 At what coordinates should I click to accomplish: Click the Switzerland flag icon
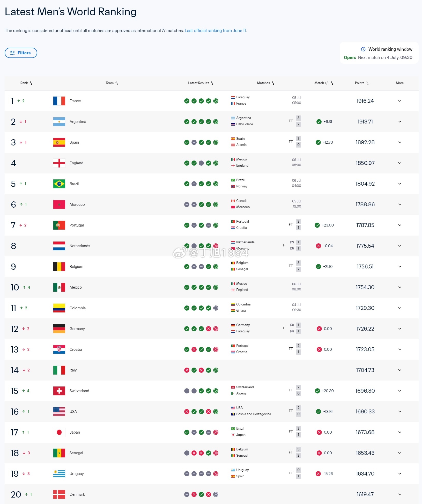(59, 391)
